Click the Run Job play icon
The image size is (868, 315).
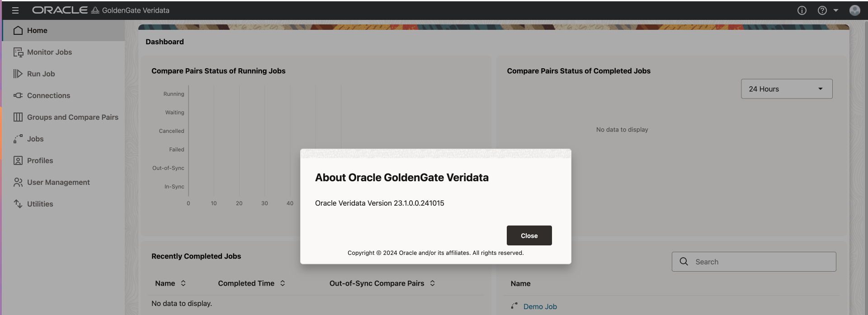coord(18,74)
